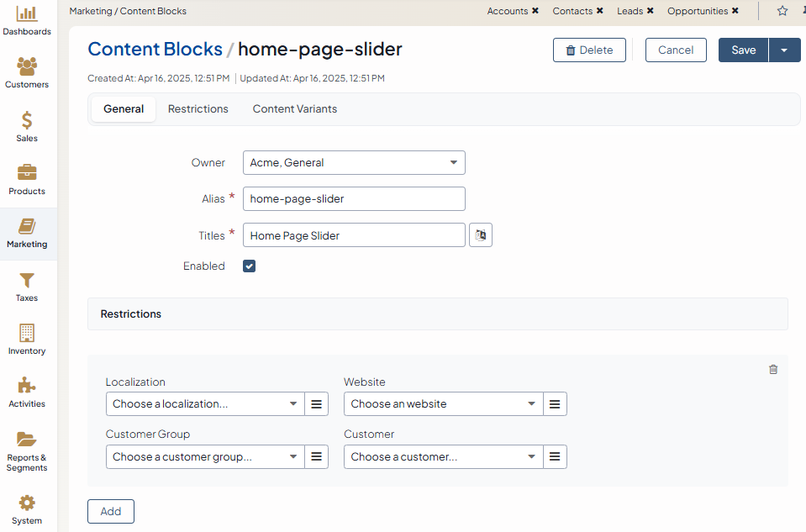The image size is (806, 532).
Task: Expand Save button dropdown arrow
Action: point(784,50)
